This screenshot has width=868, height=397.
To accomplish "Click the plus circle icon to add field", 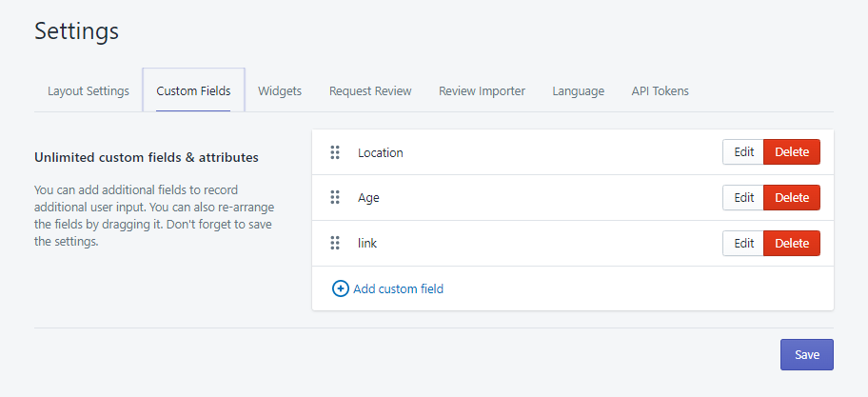I will [x=340, y=288].
